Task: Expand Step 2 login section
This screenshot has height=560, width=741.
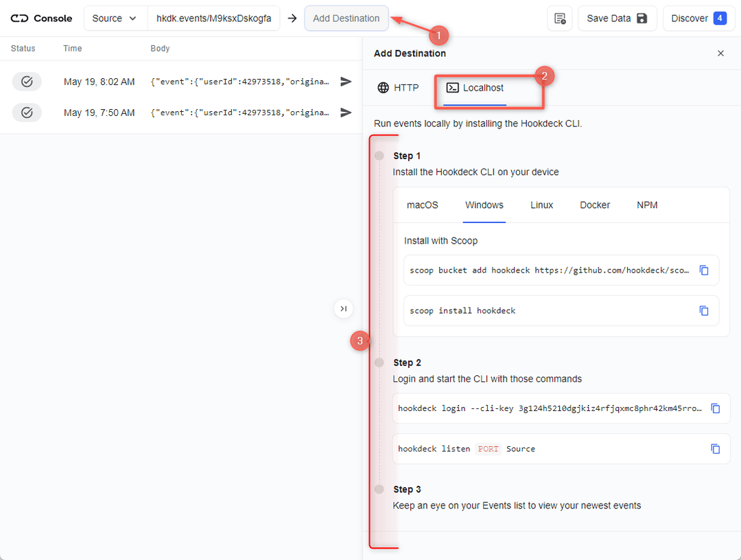Action: coord(408,362)
